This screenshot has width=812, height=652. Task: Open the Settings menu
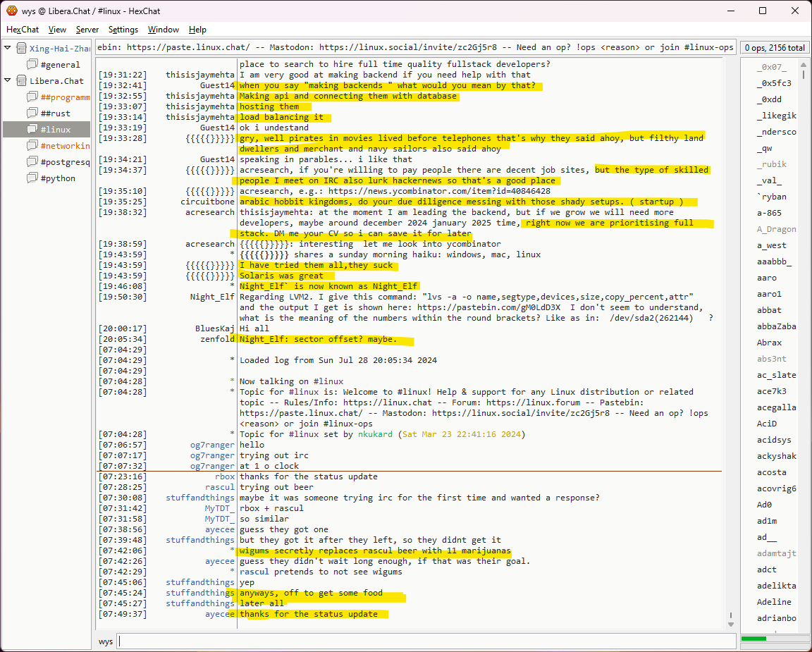[x=123, y=30]
